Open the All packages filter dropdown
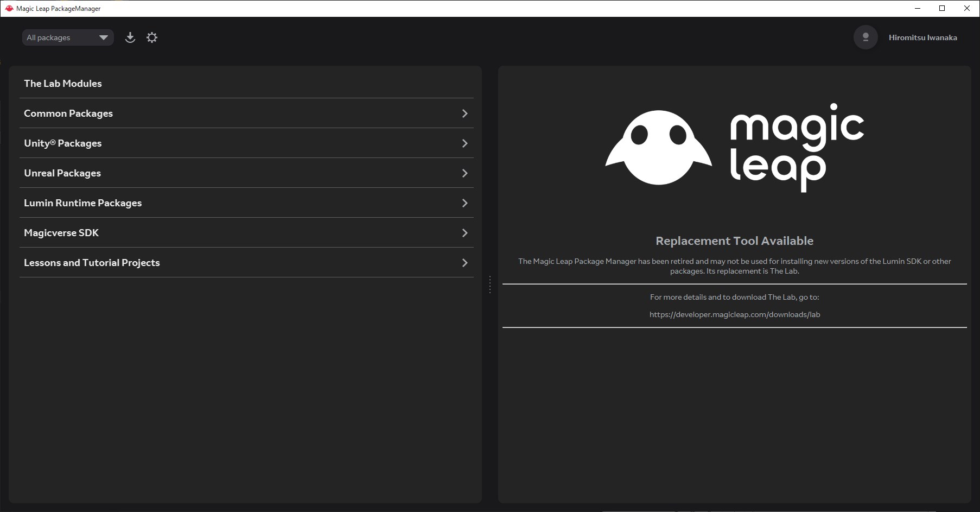 (68, 37)
